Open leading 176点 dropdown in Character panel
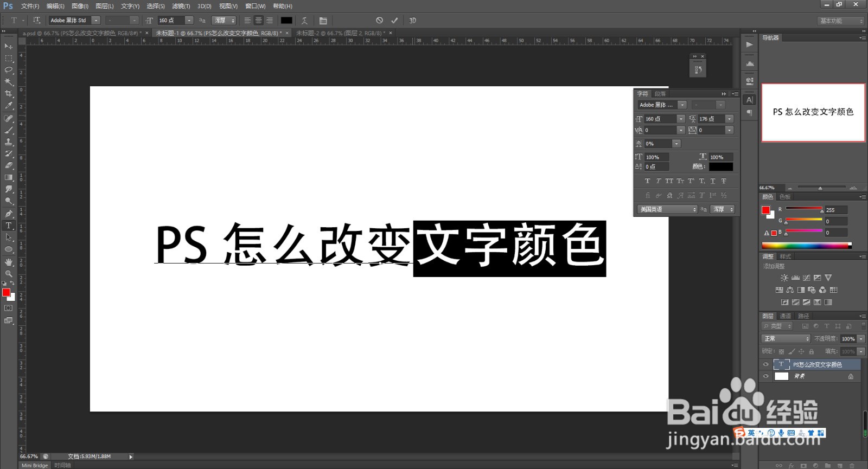The height and width of the screenshot is (469, 868). [x=729, y=119]
